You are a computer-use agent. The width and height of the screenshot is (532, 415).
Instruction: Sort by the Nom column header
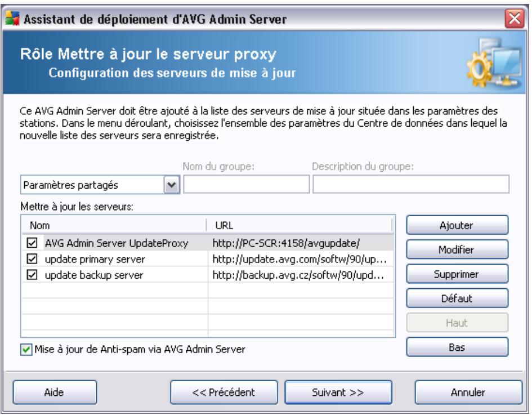click(x=114, y=225)
